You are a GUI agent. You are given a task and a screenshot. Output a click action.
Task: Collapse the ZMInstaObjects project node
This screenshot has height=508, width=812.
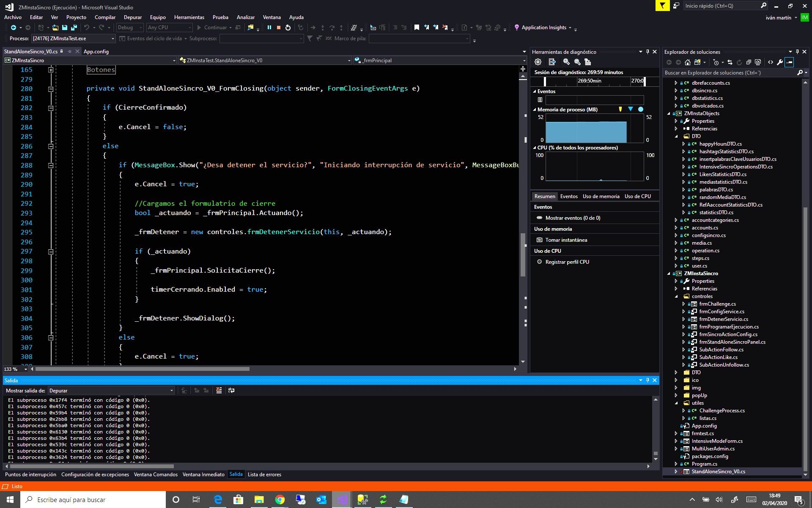[x=669, y=113]
